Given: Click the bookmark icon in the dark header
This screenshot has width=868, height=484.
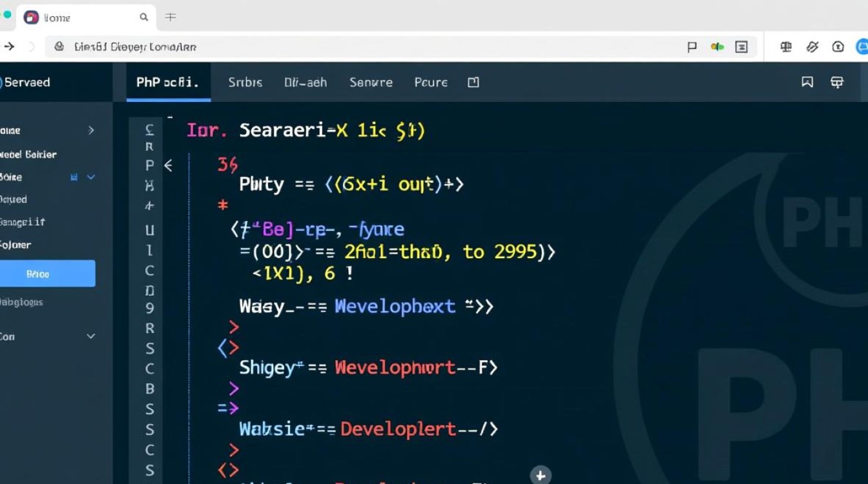Looking at the screenshot, I should [807, 82].
